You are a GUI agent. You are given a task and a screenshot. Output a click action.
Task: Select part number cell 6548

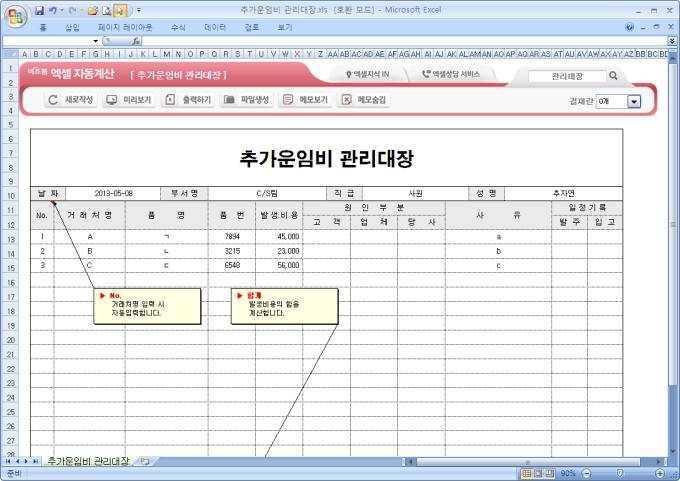pos(232,265)
